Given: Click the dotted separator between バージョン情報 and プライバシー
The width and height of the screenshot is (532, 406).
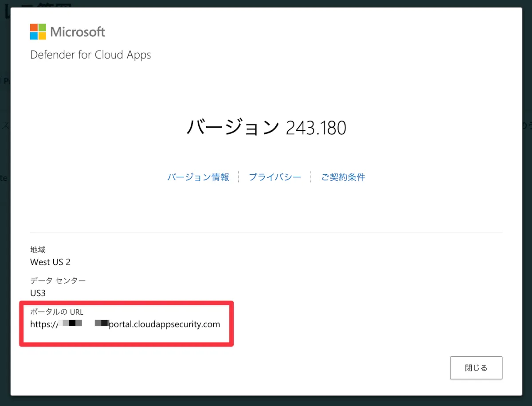Looking at the screenshot, I should [x=239, y=177].
